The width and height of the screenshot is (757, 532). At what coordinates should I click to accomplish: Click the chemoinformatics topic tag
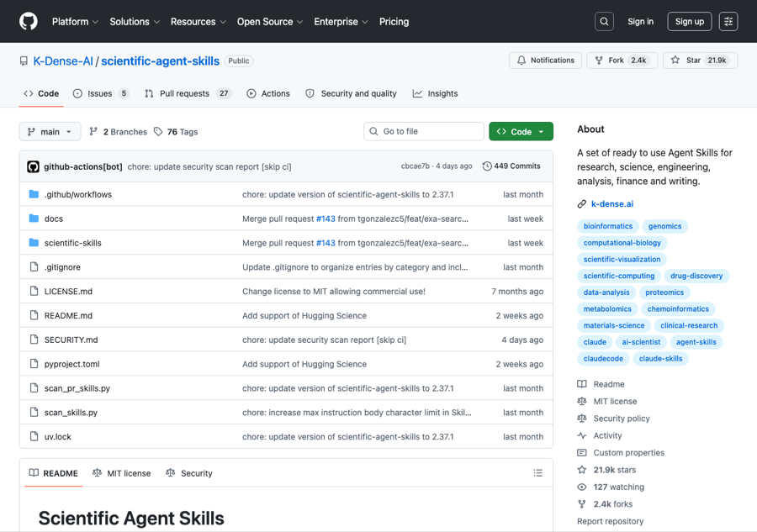(x=678, y=308)
